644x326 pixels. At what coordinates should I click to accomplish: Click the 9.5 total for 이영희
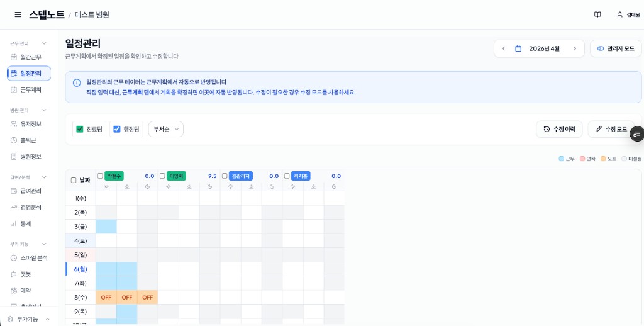point(212,176)
